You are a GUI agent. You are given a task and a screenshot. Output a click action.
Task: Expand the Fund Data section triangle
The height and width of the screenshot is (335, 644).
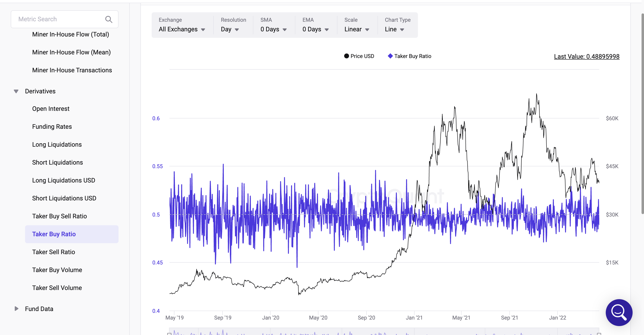tap(16, 308)
